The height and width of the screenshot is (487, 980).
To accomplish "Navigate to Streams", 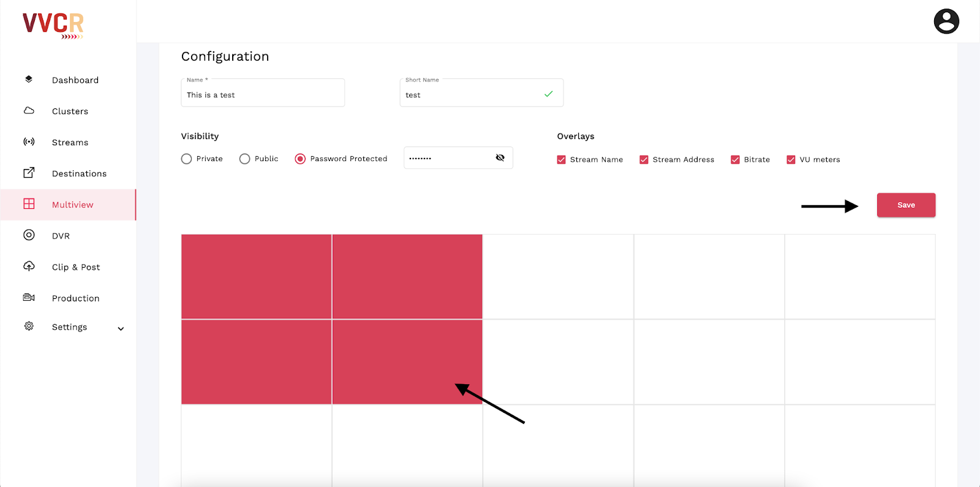I will (x=70, y=143).
